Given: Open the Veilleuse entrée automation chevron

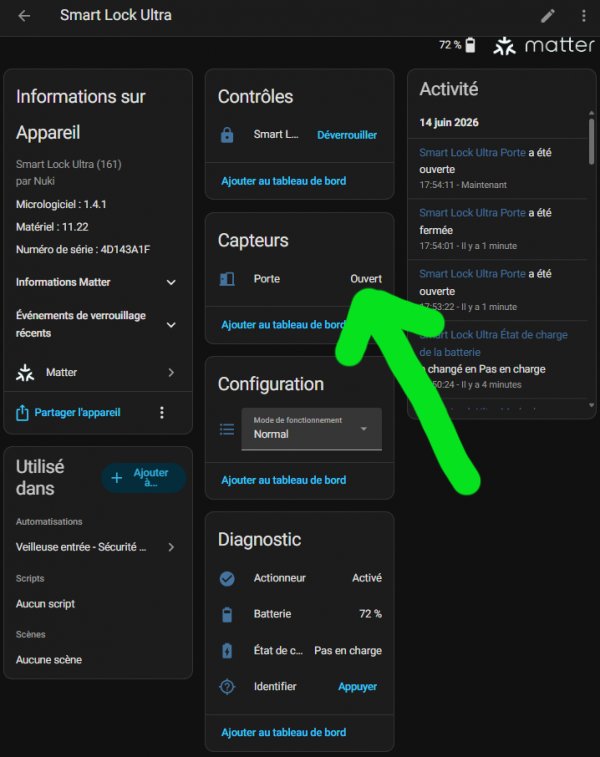Looking at the screenshot, I should pos(171,547).
